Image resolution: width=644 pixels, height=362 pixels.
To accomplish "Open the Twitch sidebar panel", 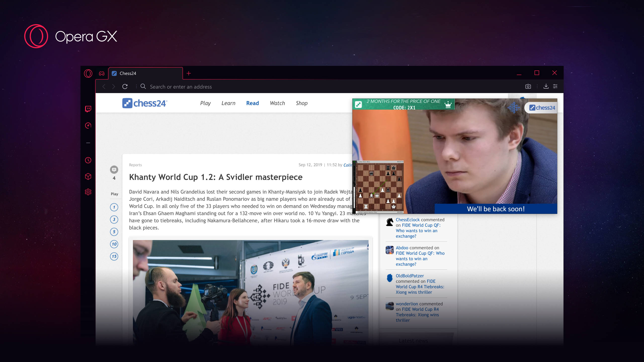I will click(88, 109).
